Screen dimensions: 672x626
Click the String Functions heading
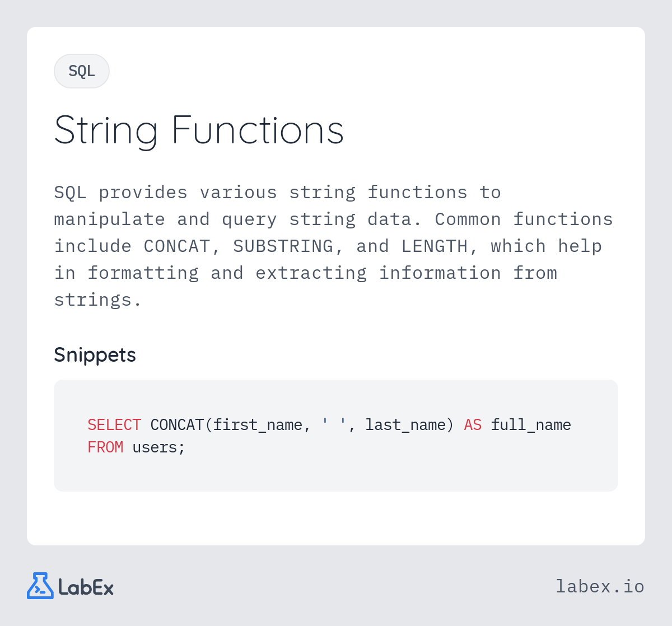click(x=199, y=130)
